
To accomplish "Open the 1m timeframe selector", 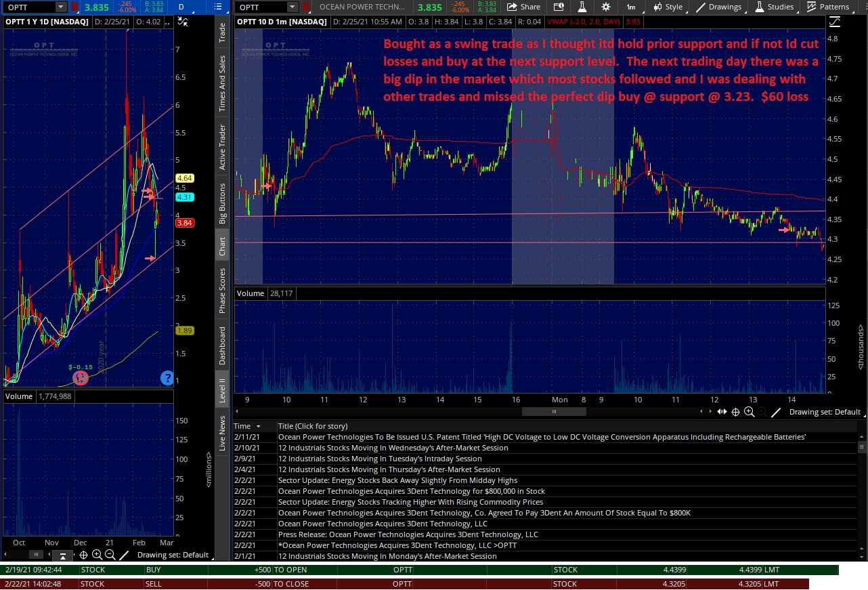I will pyautogui.click(x=631, y=7).
